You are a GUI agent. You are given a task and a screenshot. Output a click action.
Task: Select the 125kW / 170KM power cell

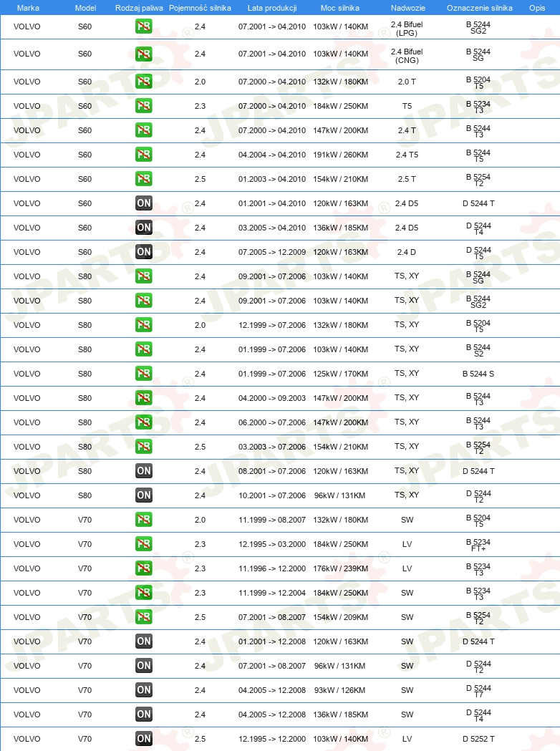tap(341, 374)
